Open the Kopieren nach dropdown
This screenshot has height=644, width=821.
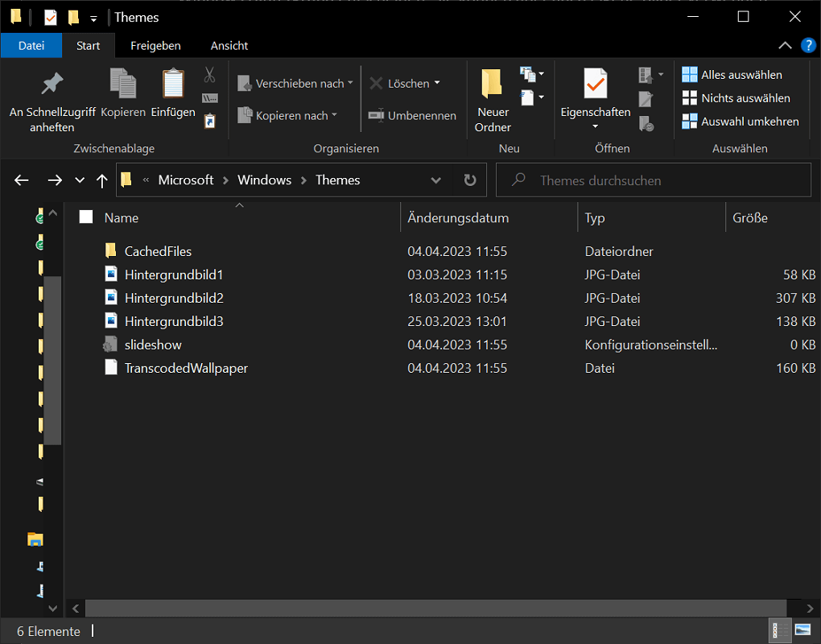point(287,115)
